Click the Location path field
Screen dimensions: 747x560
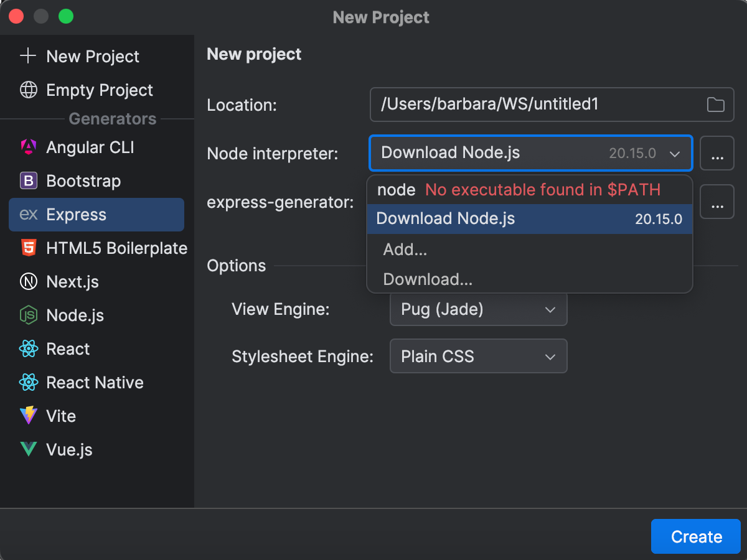pos(535,105)
